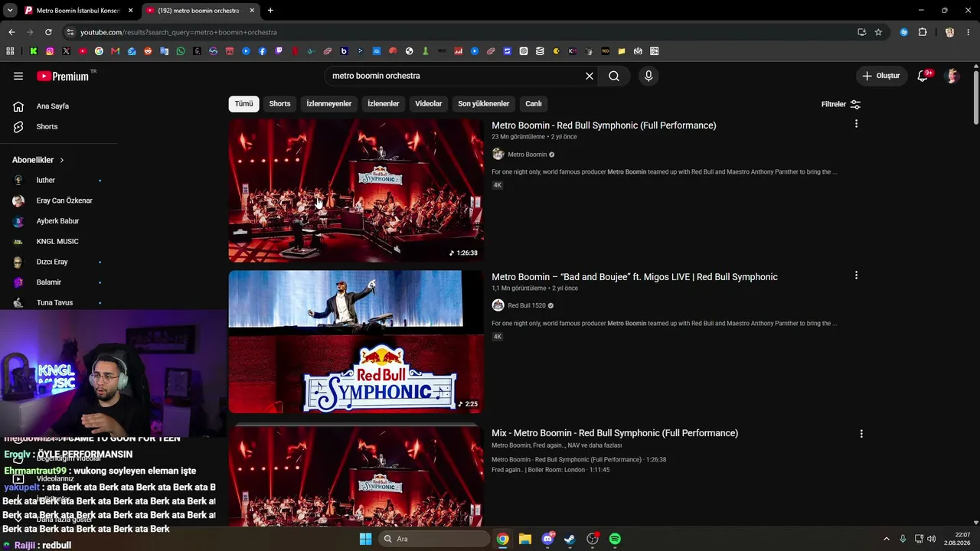
Task: Start voice search with the microphone
Action: (x=648, y=76)
